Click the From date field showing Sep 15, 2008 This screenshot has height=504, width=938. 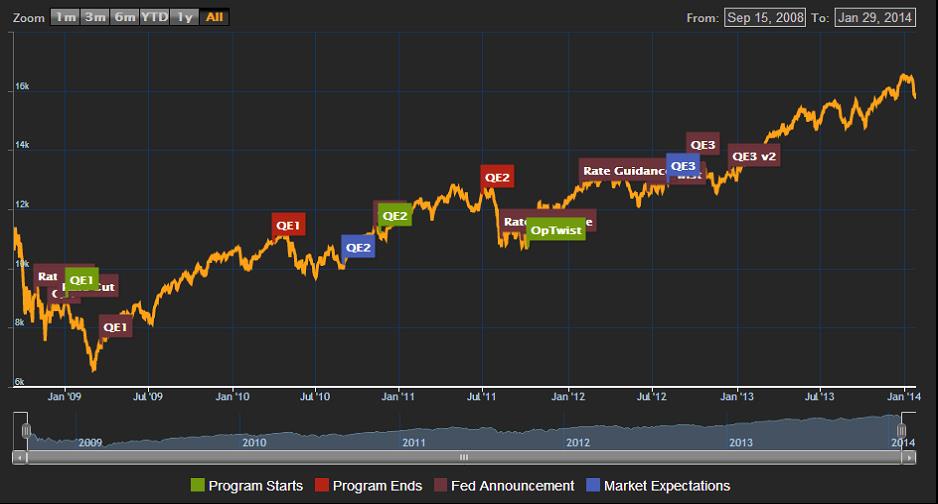coord(765,17)
